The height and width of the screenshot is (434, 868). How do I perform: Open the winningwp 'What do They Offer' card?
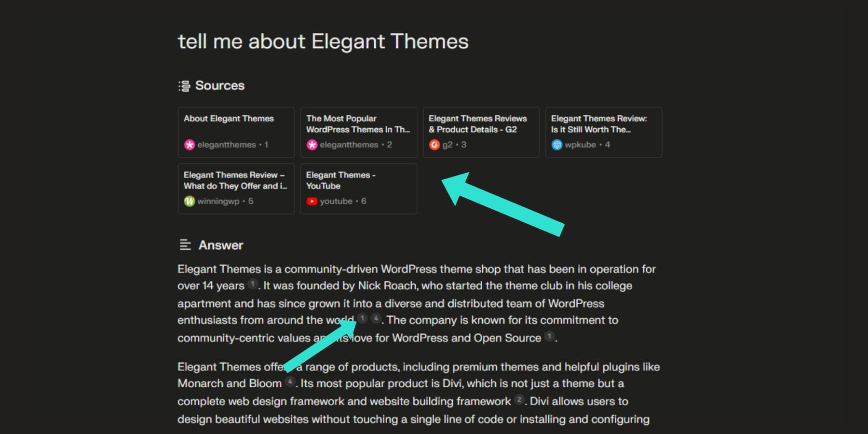[236, 188]
